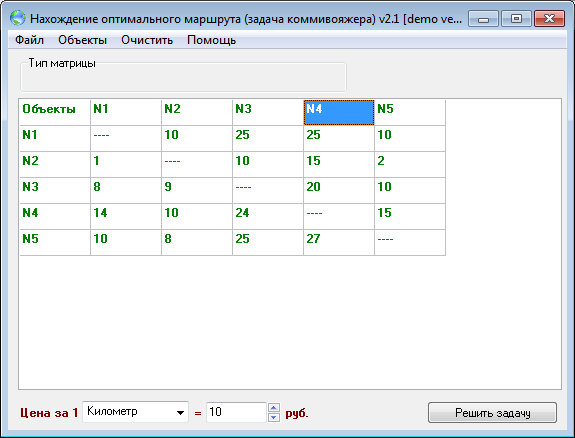Select the N3 column header cell

268,113
